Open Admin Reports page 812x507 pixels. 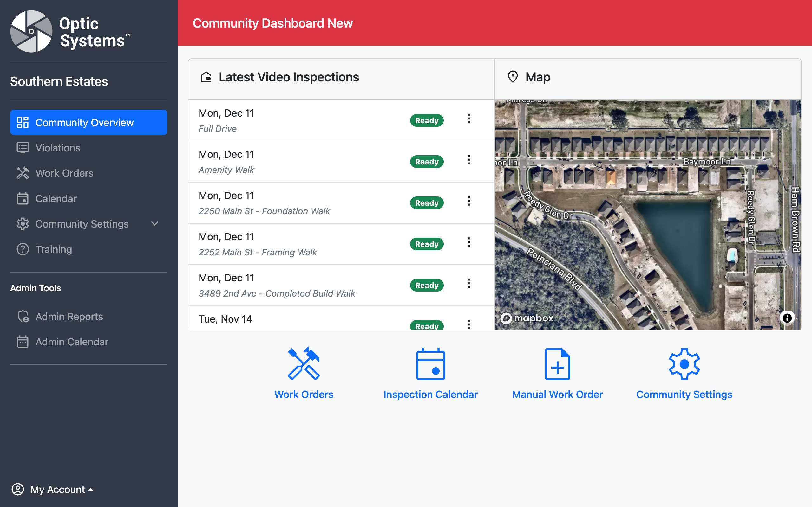coord(69,317)
